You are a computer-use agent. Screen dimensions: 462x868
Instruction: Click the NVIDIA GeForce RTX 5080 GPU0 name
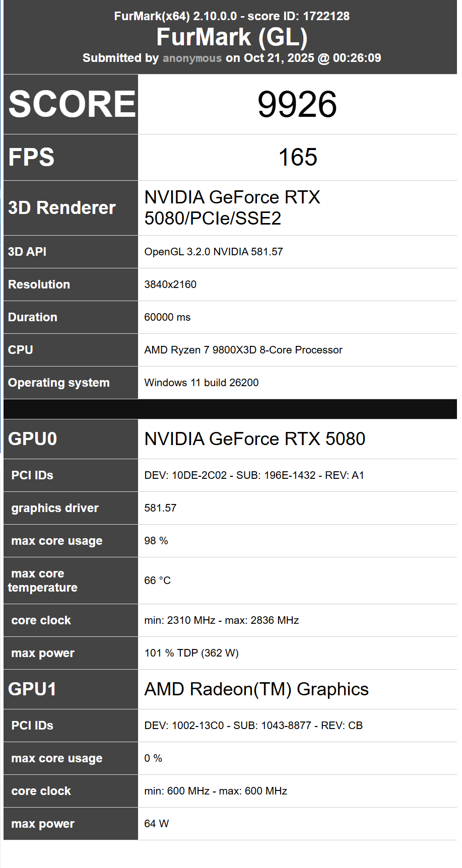[x=254, y=439]
